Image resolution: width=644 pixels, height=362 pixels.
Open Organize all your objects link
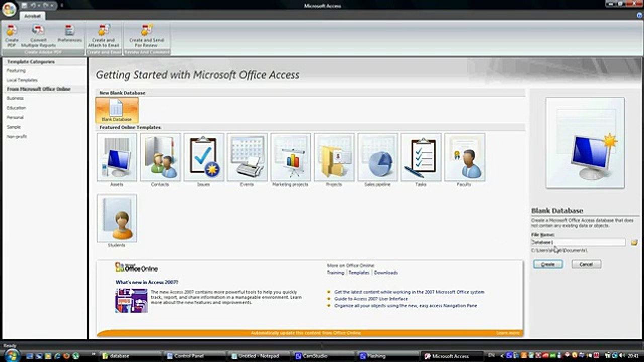(x=406, y=306)
